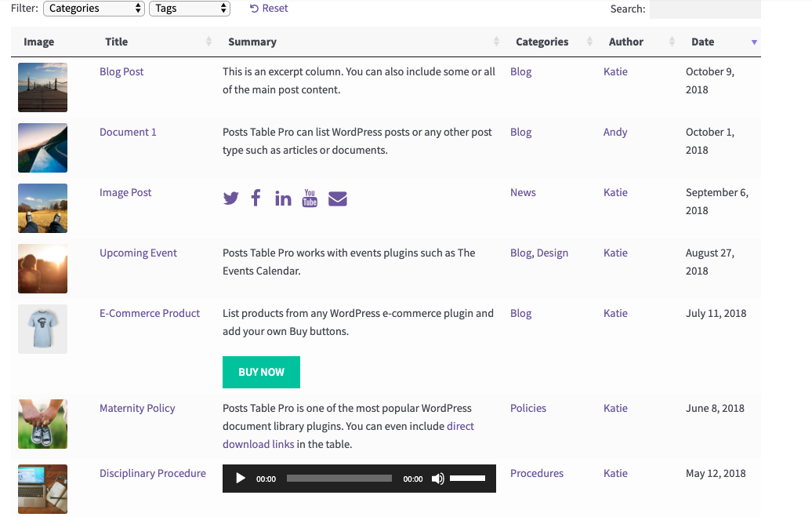Screen dimensions: 812x517
Task: Select the date September 6, 2018
Action: coord(717,201)
